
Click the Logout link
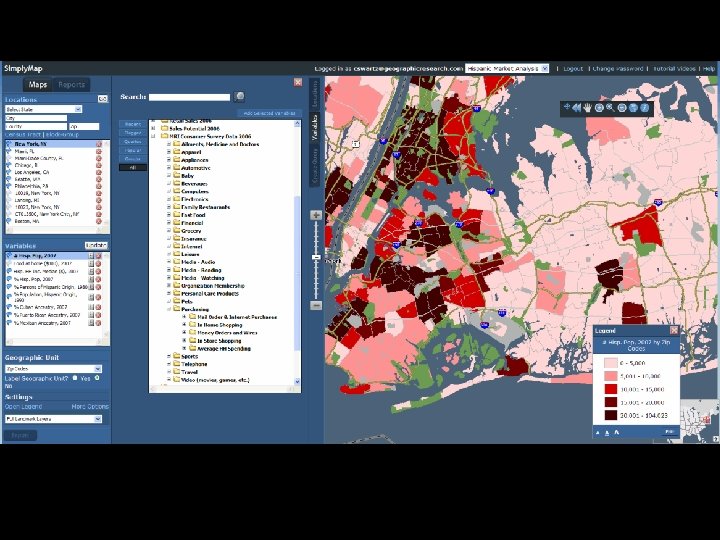click(x=573, y=68)
